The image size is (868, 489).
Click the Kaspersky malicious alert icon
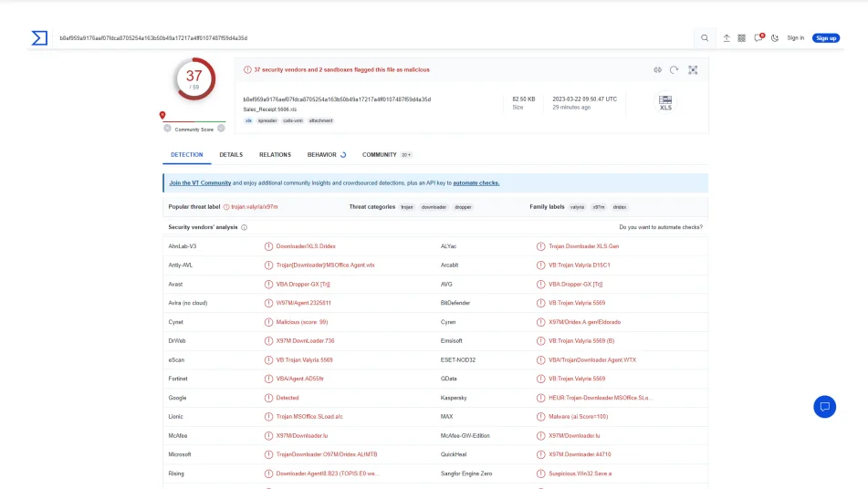pyautogui.click(x=541, y=398)
